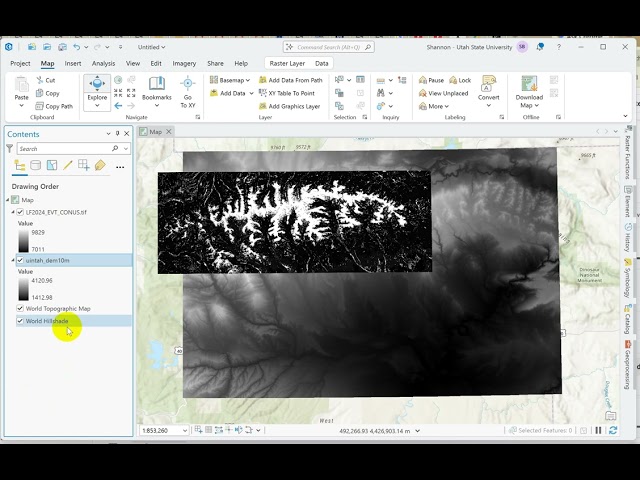This screenshot has height=480, width=640.
Task: Open the More labeling dropdown
Action: (434, 106)
